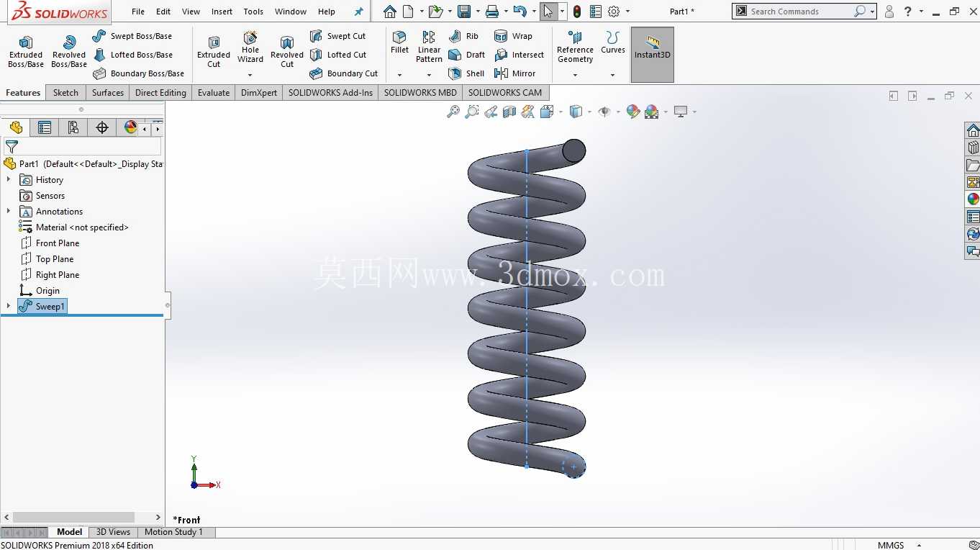Open the Tools menu
This screenshot has width=980, height=550.
[x=253, y=12]
